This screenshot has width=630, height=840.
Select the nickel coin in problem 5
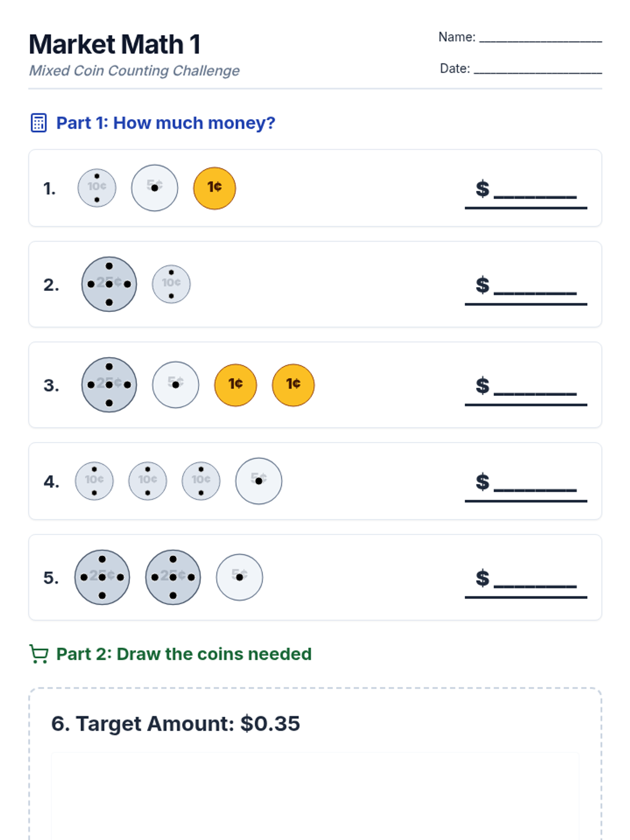pos(239,577)
